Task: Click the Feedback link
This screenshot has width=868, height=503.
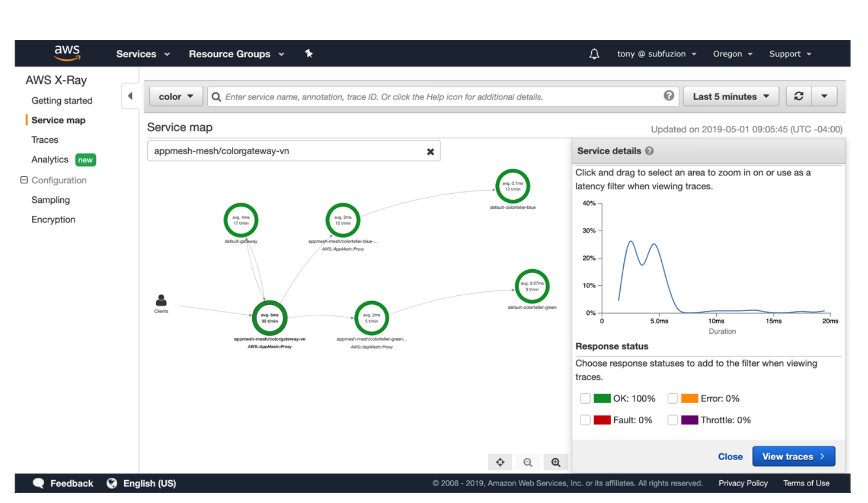Action: [x=72, y=483]
